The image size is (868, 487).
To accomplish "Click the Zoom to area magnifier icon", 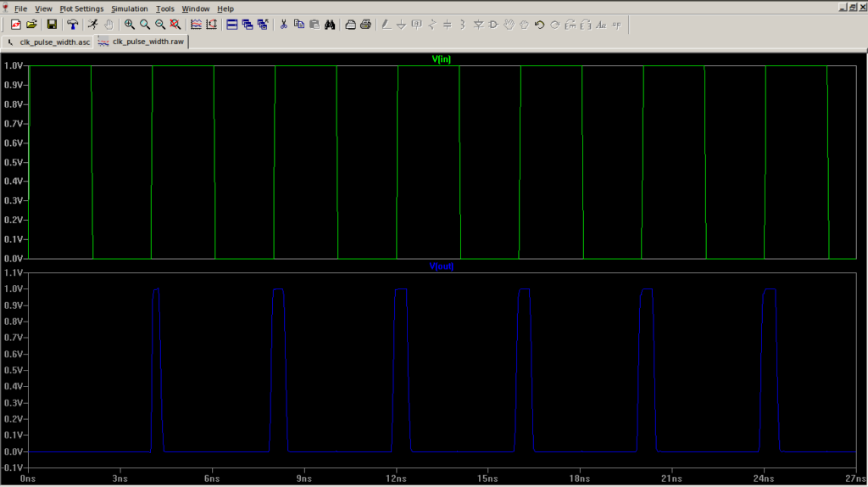I will (x=144, y=25).
